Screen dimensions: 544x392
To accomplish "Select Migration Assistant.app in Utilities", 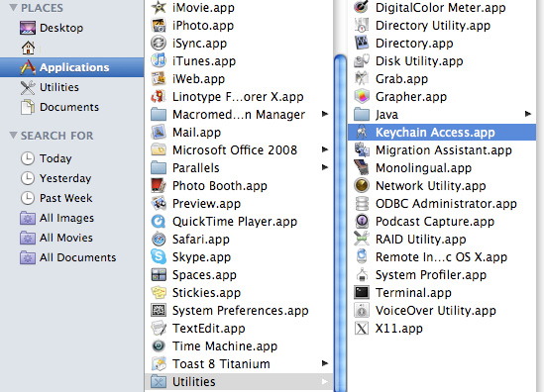I will [x=442, y=150].
